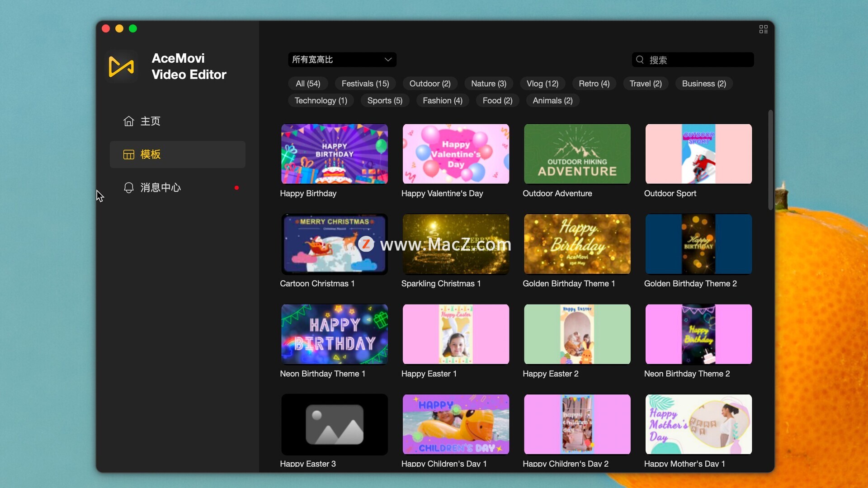The image size is (868, 488).
Task: Open the Outdoor Sport template thumbnail
Action: coord(698,154)
